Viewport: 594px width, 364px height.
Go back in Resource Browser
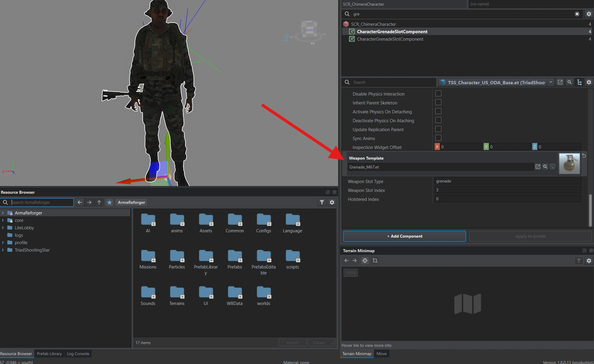click(80, 202)
